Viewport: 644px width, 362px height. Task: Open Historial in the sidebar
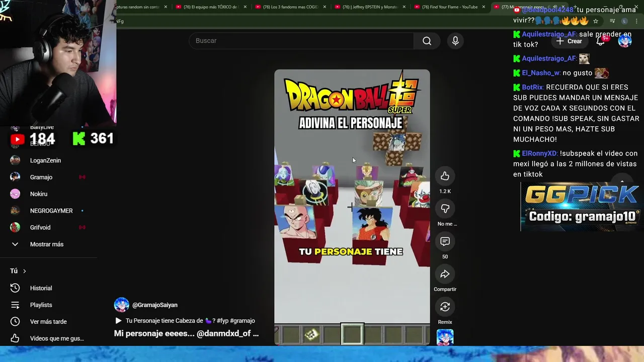click(x=41, y=288)
